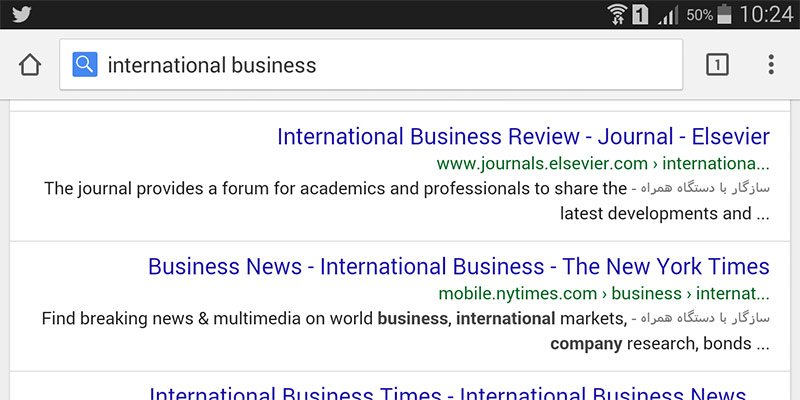The height and width of the screenshot is (400, 800).
Task: Tap the 50% battery percentage text
Action: coord(699,15)
